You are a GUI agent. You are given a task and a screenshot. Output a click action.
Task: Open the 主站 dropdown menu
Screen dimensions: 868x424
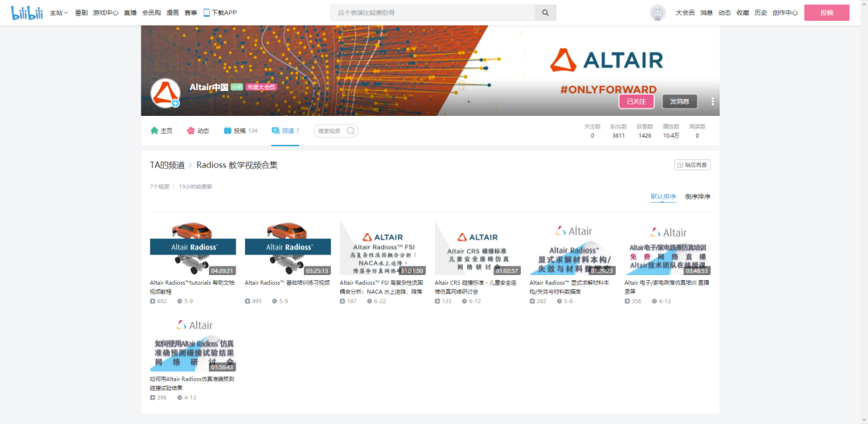pyautogui.click(x=59, y=13)
